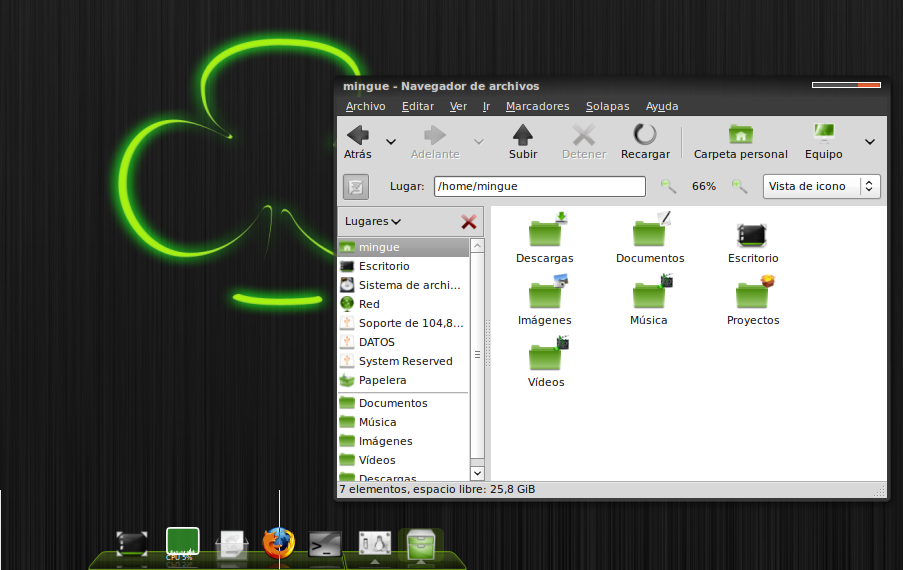
Task: Open the Editar menu
Action: 418,107
